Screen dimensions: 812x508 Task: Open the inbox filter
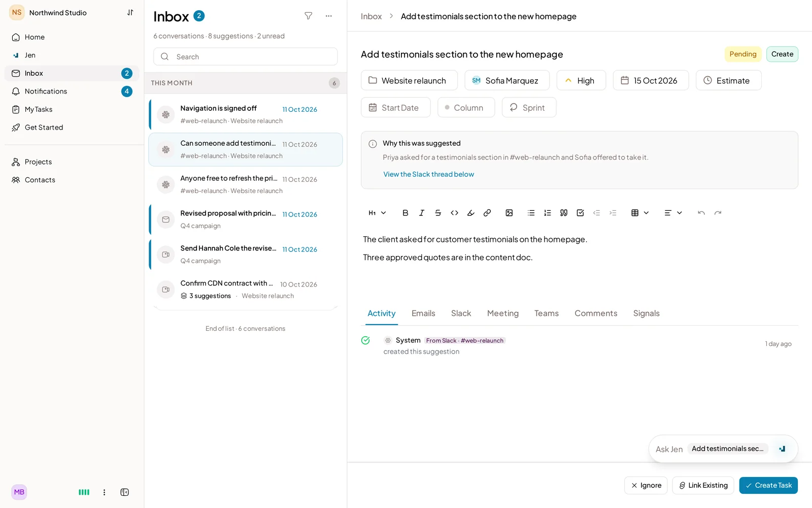click(308, 16)
